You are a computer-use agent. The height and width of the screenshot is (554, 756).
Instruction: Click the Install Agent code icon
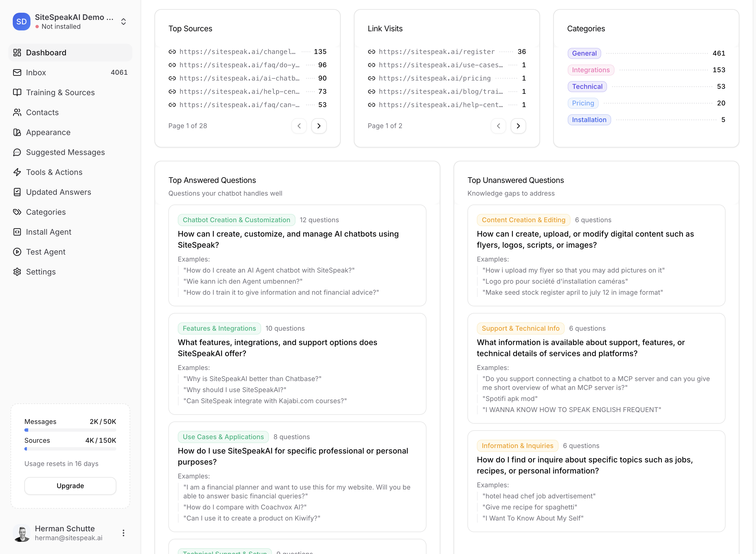pos(17,232)
